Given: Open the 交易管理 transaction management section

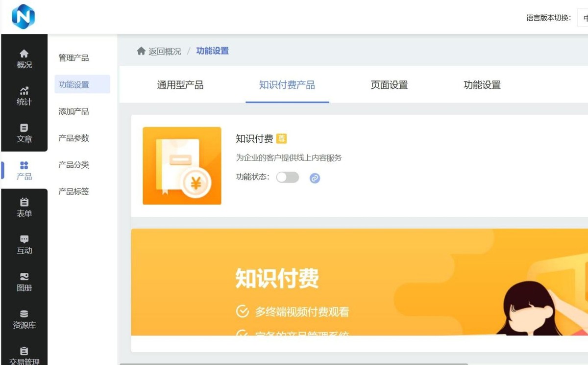Looking at the screenshot, I should point(24,354).
